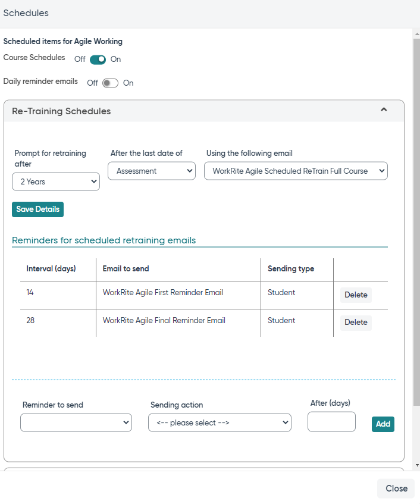This screenshot has width=420, height=504.
Task: Click the scrollbar down arrow
Action: (x=417, y=465)
